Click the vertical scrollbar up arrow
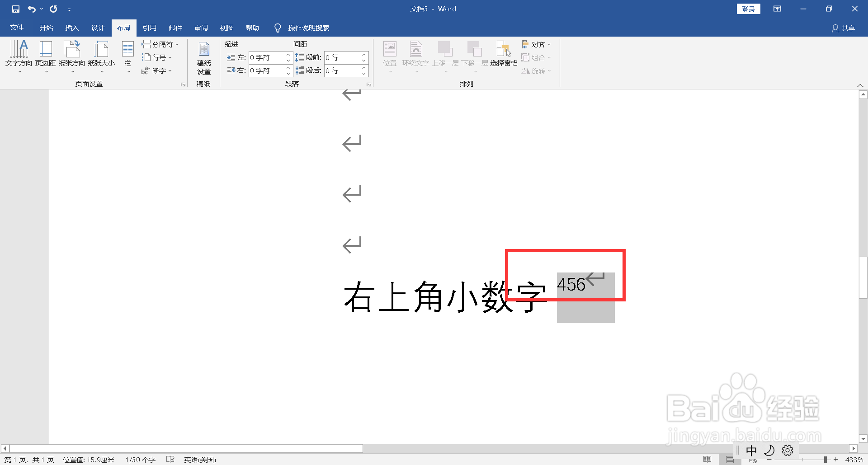The height and width of the screenshot is (465, 868). tap(863, 94)
